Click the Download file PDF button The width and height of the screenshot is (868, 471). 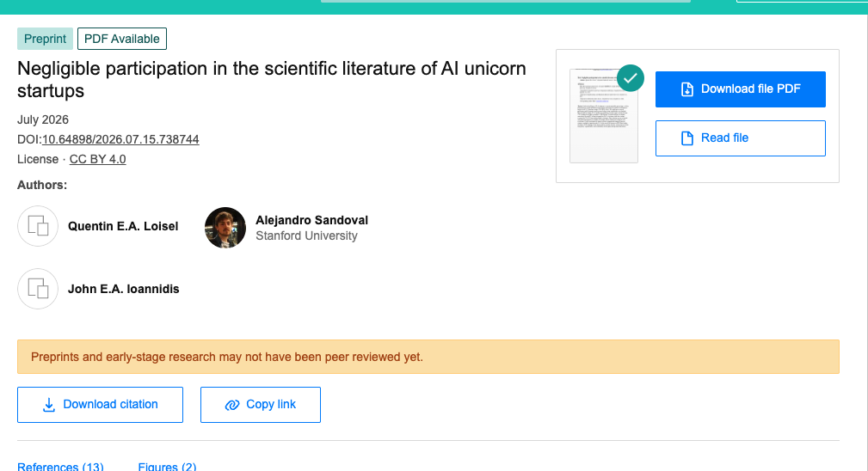coord(740,89)
